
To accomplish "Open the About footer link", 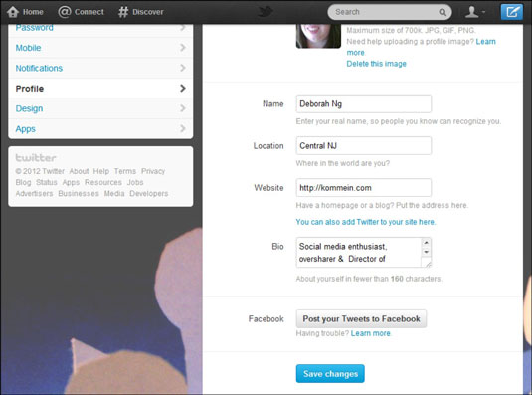I will pos(79,171).
